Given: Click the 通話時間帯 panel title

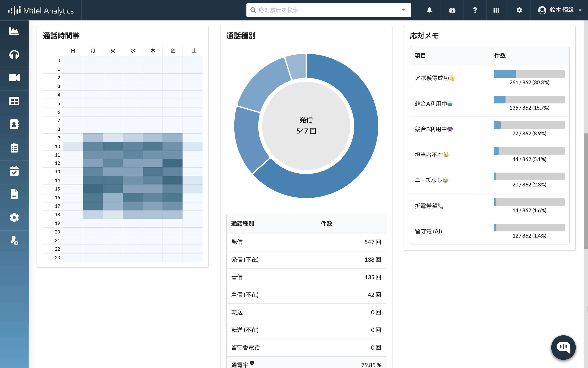Looking at the screenshot, I should [x=61, y=36].
